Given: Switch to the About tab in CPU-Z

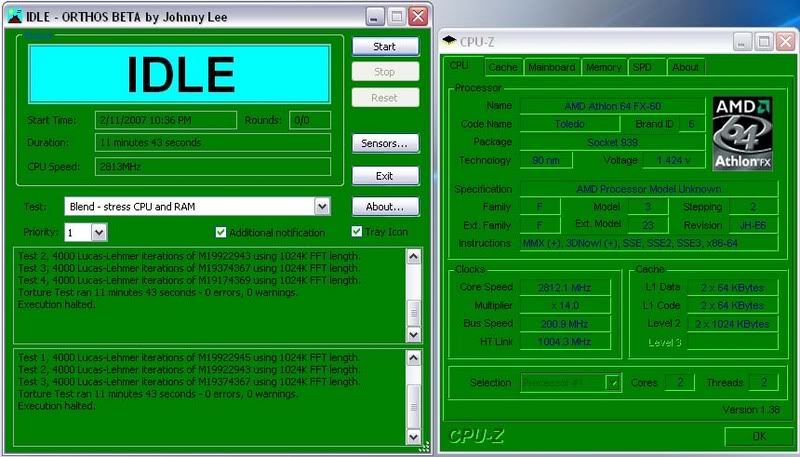Looking at the screenshot, I should pyautogui.click(x=685, y=67).
